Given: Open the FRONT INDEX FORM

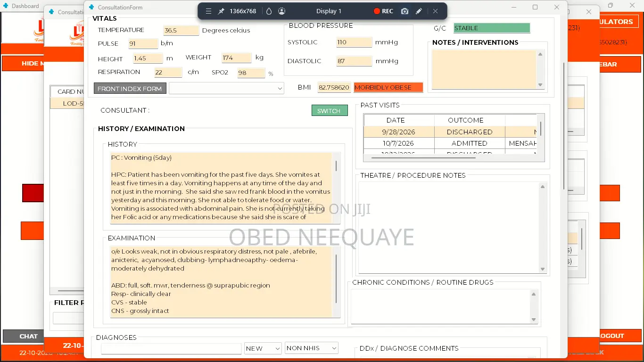Looking at the screenshot, I should 130,89.
